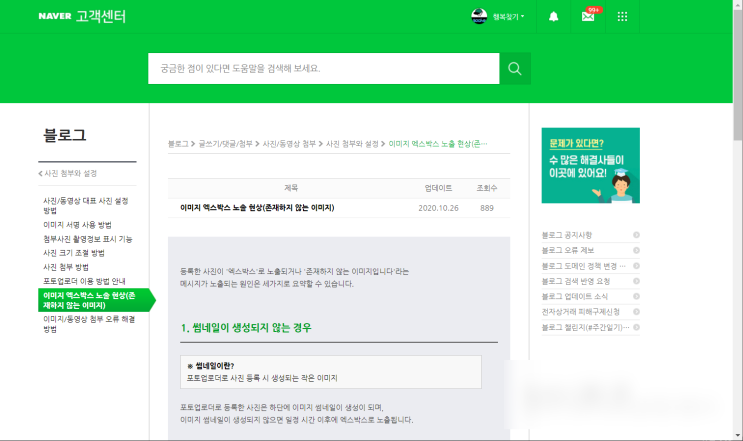743x441 pixels.
Task: Open '이미지/동영상 첨부 오류 해결 방법' sidebar item
Action: [89, 324]
